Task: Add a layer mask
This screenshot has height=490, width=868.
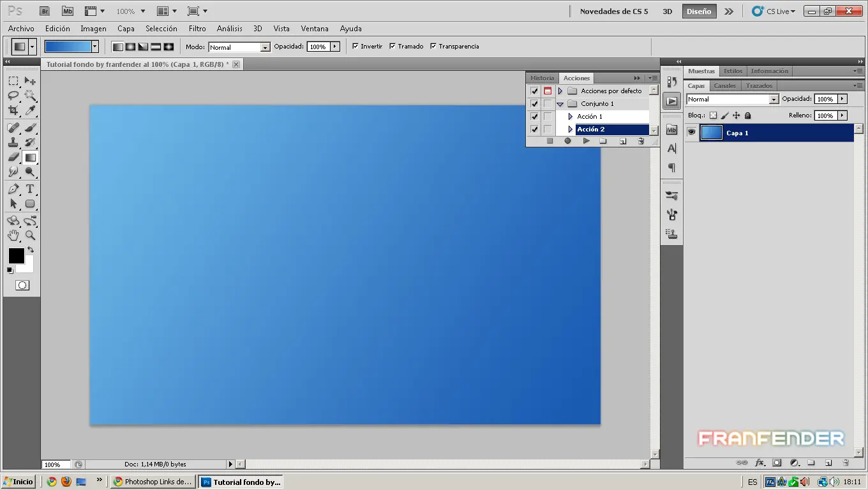Action: pyautogui.click(x=777, y=463)
